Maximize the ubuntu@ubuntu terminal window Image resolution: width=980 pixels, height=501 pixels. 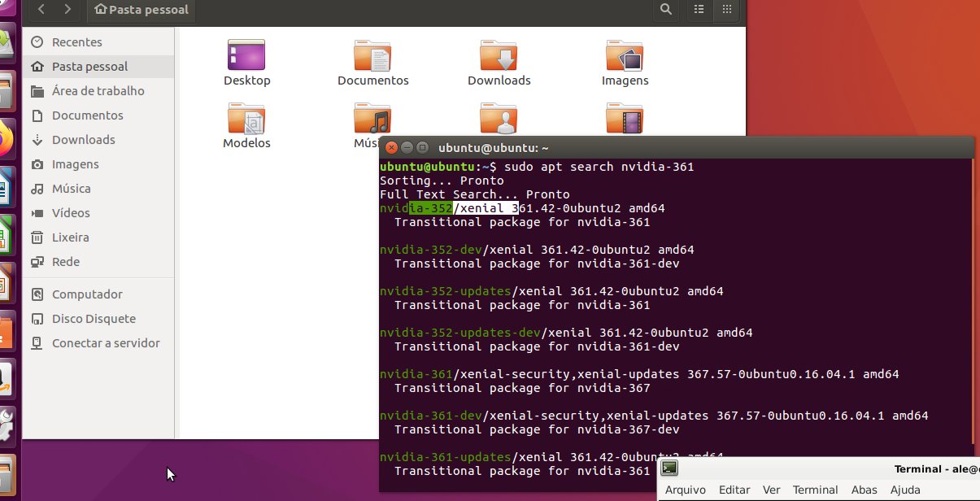tap(422, 147)
